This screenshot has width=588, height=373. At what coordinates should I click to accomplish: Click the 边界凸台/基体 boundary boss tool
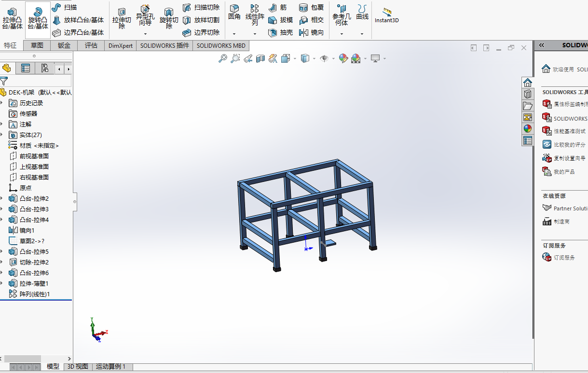pos(78,32)
